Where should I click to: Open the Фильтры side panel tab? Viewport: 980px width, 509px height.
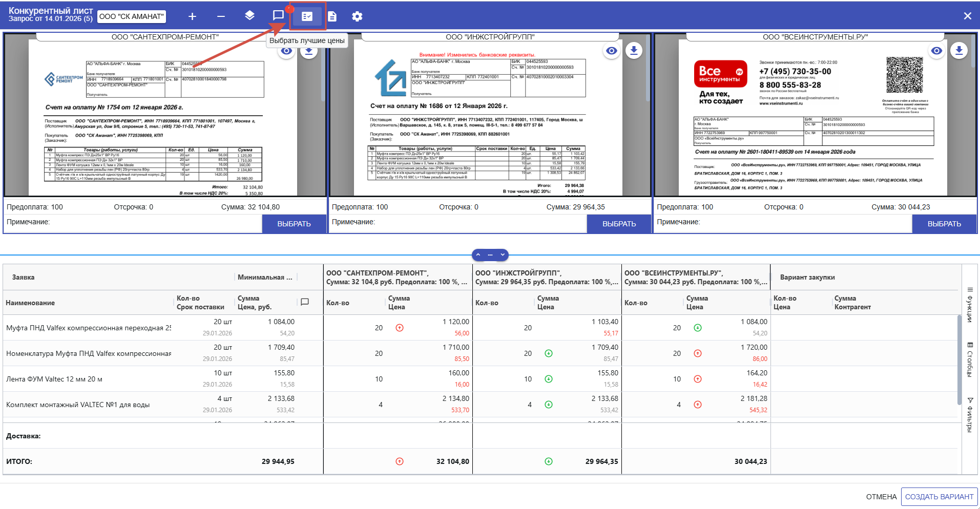pos(970,415)
